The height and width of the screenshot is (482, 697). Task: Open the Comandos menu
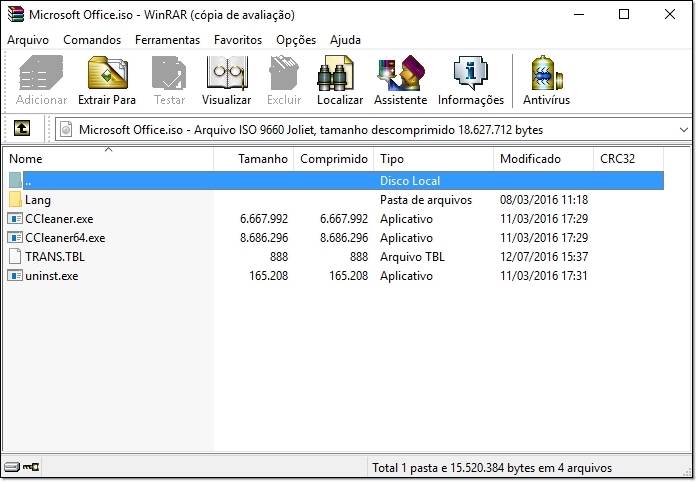[92, 40]
